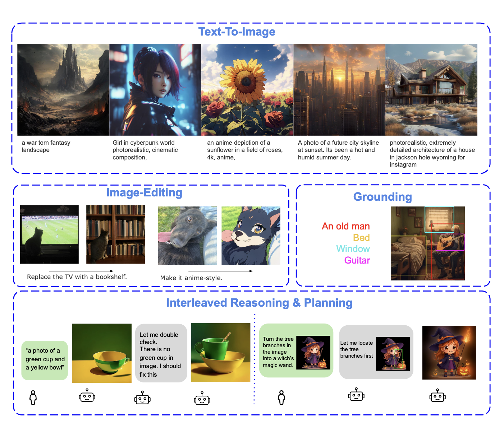Click the robot icon under the first cup image

[87, 395]
